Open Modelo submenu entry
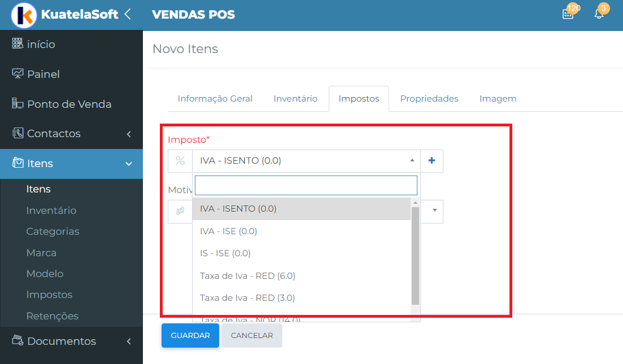The height and width of the screenshot is (364, 623). coord(45,274)
